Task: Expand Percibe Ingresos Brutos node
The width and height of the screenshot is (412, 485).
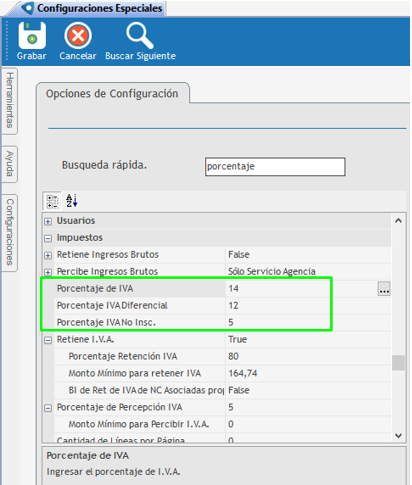Action: click(48, 272)
